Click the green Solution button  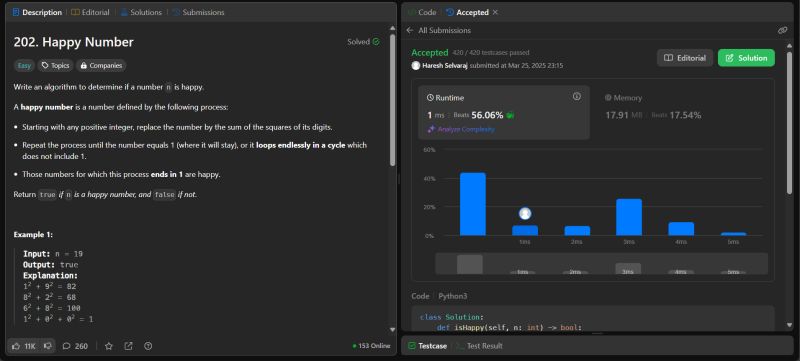coord(746,58)
